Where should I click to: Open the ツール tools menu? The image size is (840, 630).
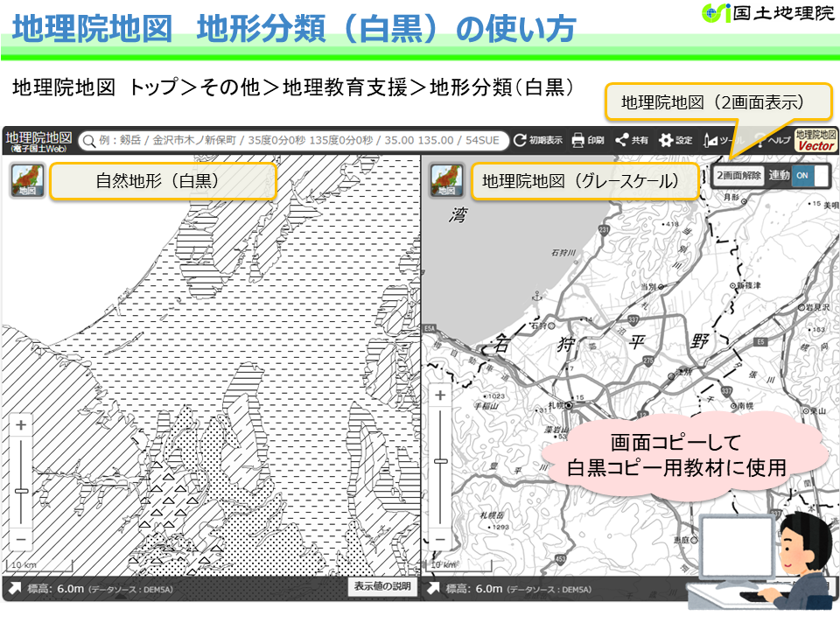[724, 140]
